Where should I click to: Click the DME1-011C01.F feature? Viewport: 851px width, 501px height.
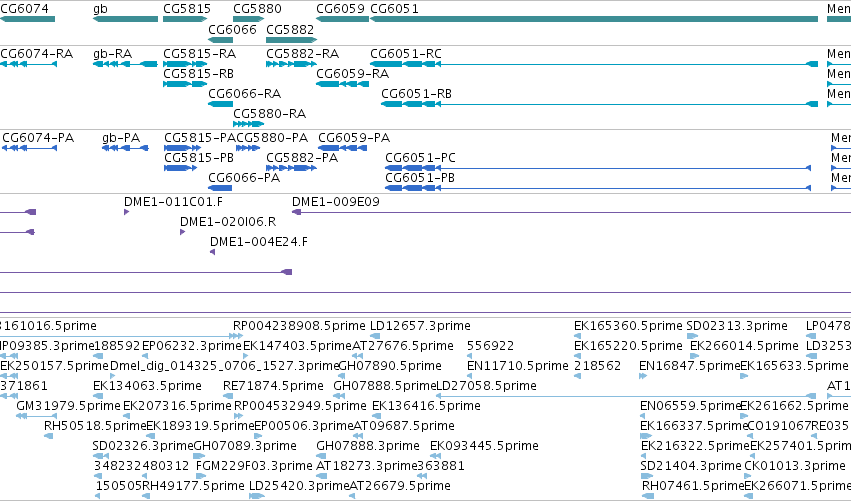[126, 212]
